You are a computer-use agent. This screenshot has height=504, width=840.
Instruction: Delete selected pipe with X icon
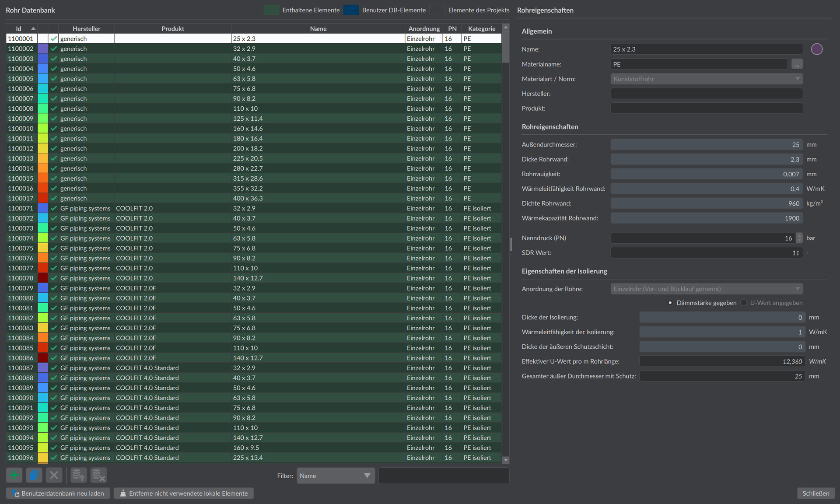click(x=54, y=475)
